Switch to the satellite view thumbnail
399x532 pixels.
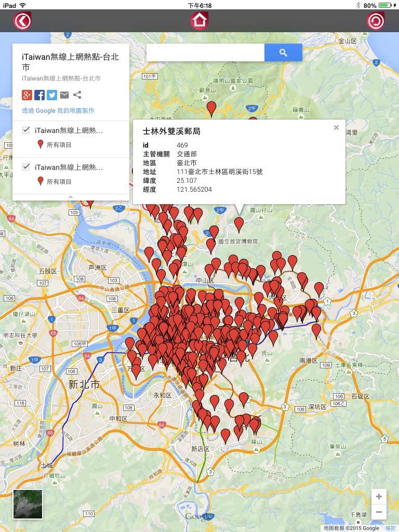tap(28, 504)
